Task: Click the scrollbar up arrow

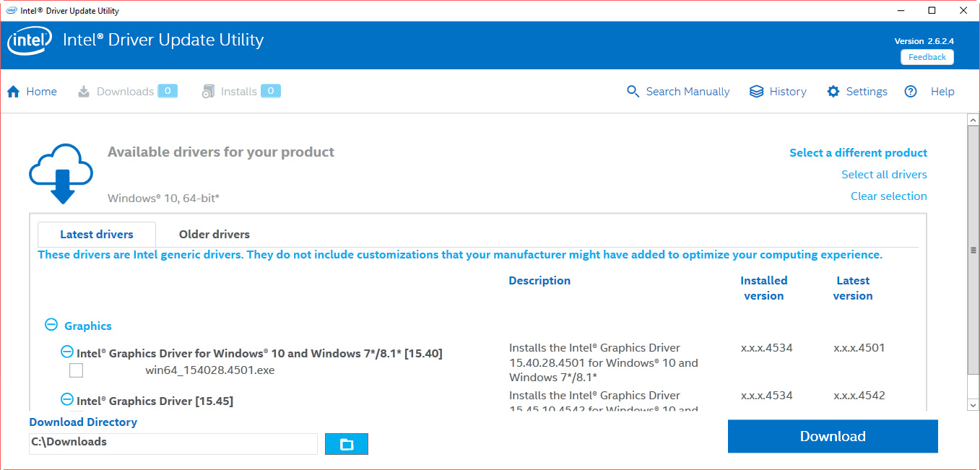Action: pos(974,119)
